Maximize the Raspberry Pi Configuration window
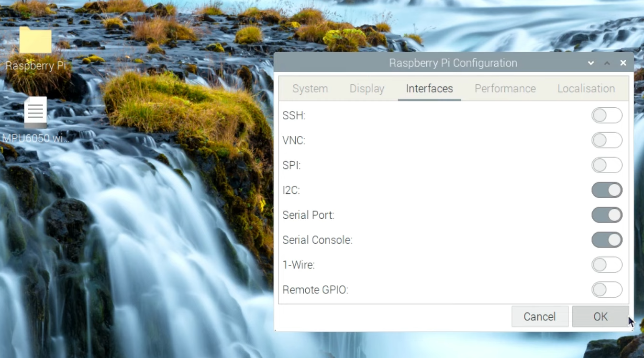This screenshot has width=644, height=358. point(607,63)
